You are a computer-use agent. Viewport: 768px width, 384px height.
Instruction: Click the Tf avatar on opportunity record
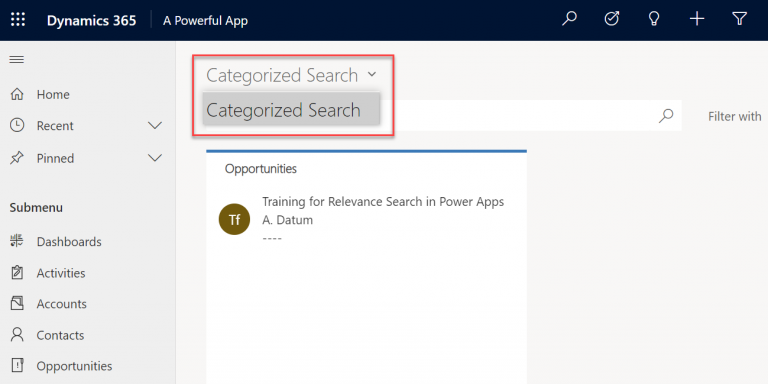pyautogui.click(x=234, y=219)
